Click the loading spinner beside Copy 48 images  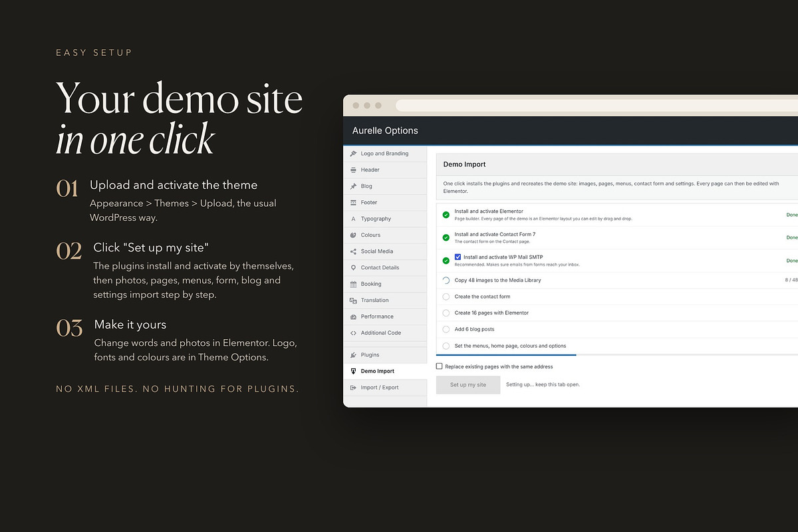pos(446,281)
